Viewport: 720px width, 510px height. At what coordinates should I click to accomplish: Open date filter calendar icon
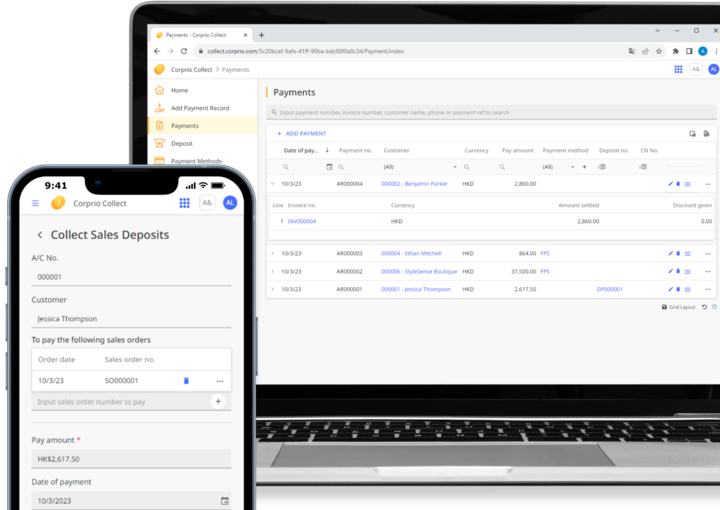coord(329,167)
